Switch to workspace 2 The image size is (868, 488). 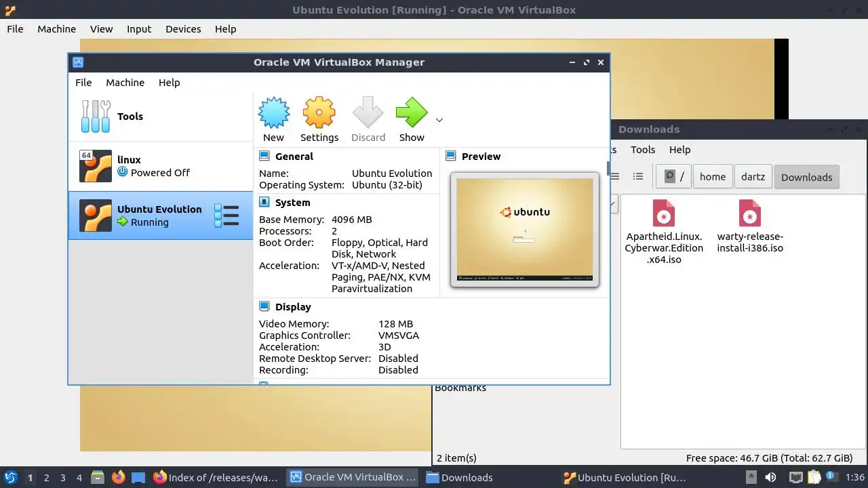(x=46, y=478)
